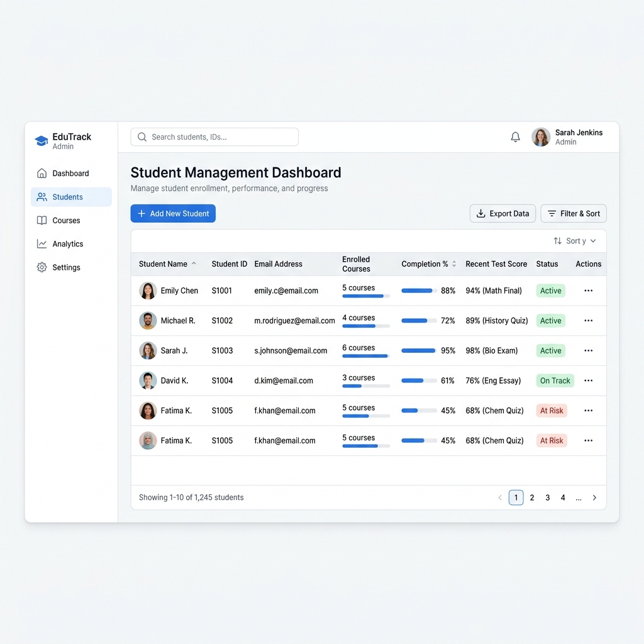Expand the Sort by dropdown
This screenshot has height=644, width=644.
coord(575,241)
